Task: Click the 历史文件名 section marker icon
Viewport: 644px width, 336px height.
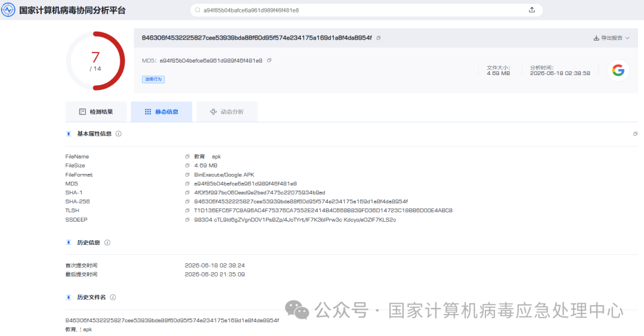Action: tap(69, 297)
